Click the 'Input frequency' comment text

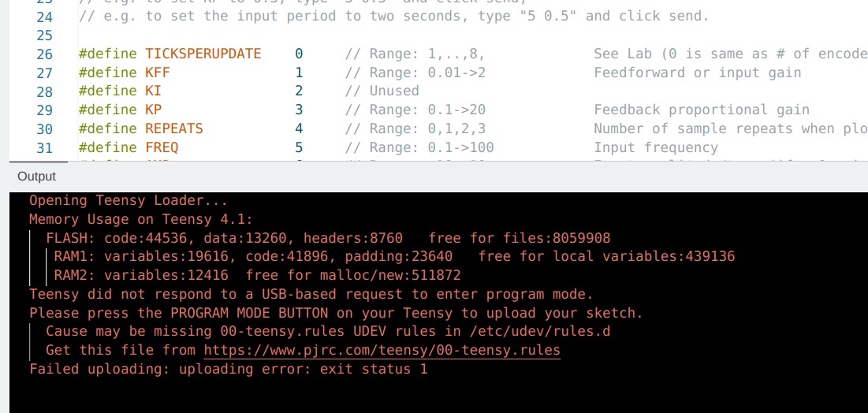[x=655, y=147]
